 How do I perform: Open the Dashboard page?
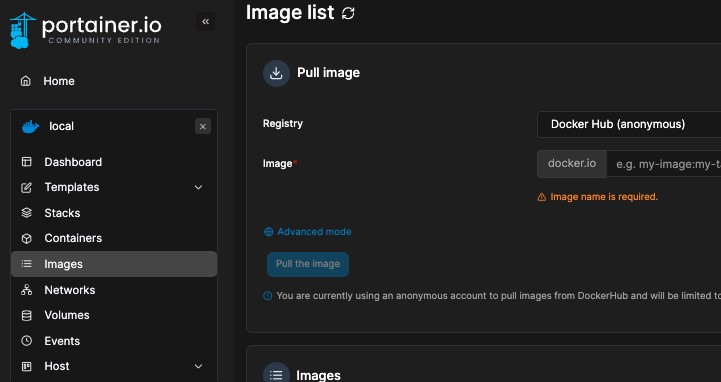point(73,162)
